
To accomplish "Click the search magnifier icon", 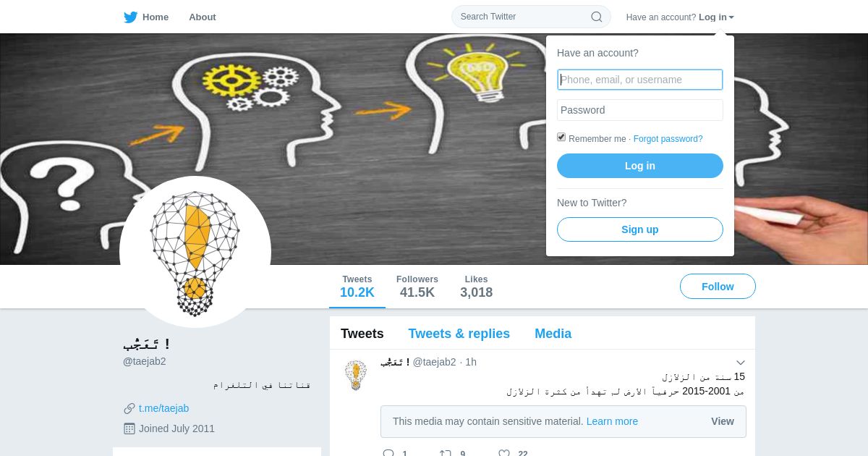I will [597, 17].
